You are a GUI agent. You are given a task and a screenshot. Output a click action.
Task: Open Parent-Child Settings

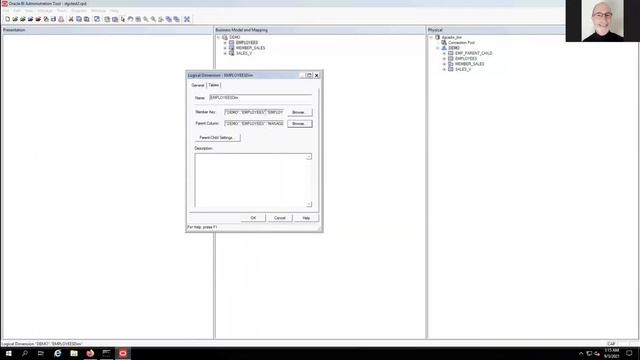click(x=218, y=138)
